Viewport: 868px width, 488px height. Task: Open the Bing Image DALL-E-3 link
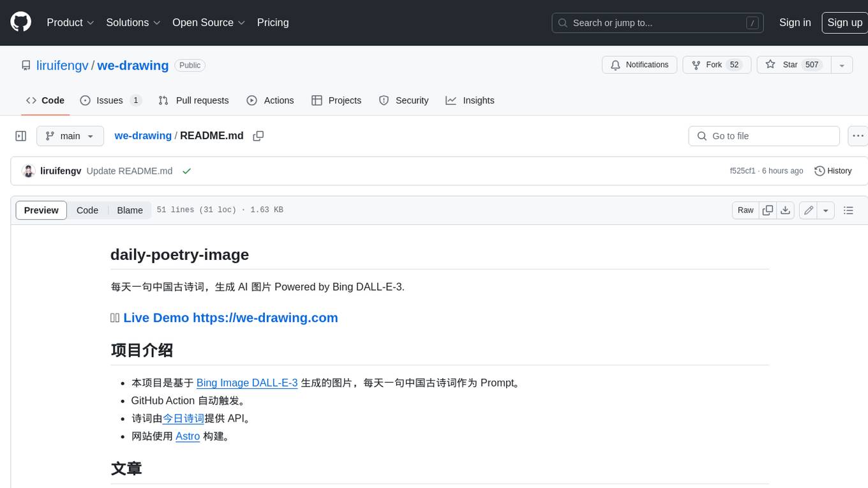pos(247,383)
